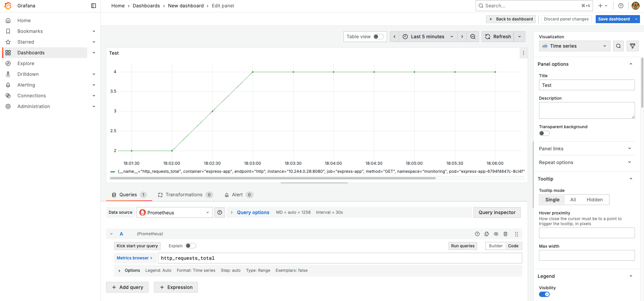Screen dimensions: 644x301
Task: Click the zoom out time range icon
Action: click(473, 37)
